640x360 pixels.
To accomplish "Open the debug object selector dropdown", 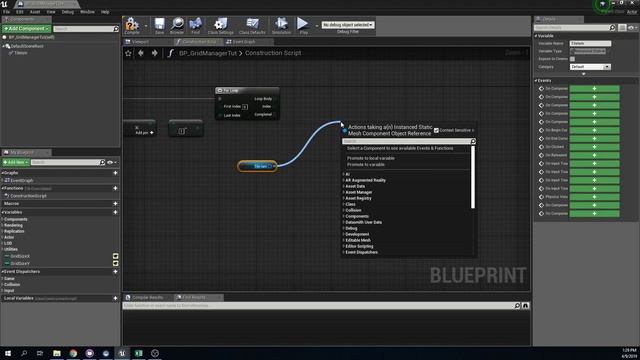I will [348, 25].
